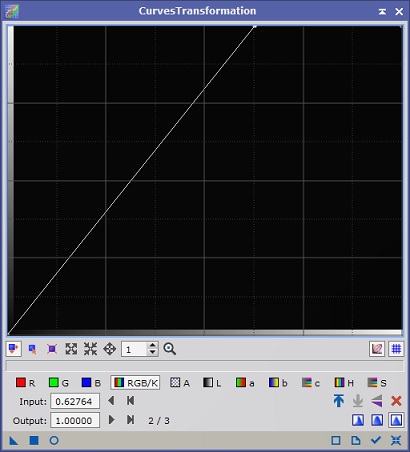The image size is (410, 452).
Task: Select the Edit Point mode icon
Action: pyautogui.click(x=14, y=349)
